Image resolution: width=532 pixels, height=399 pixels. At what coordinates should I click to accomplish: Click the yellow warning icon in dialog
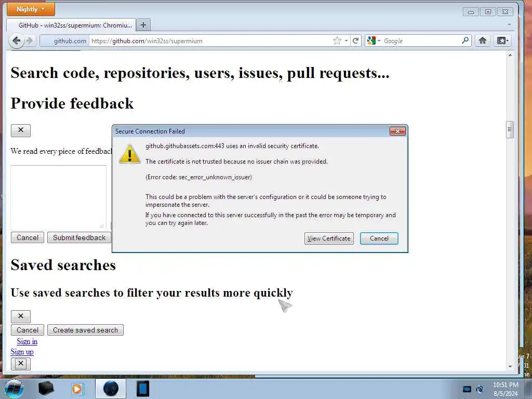click(129, 154)
